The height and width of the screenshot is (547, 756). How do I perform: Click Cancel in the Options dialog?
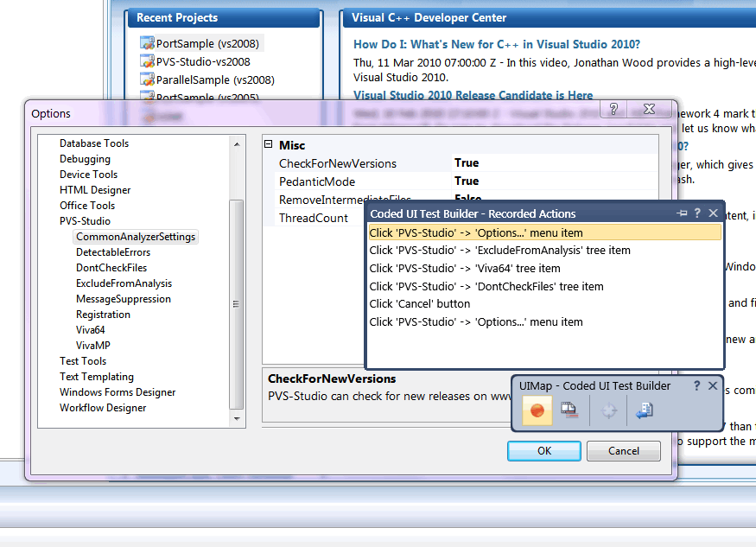(624, 451)
